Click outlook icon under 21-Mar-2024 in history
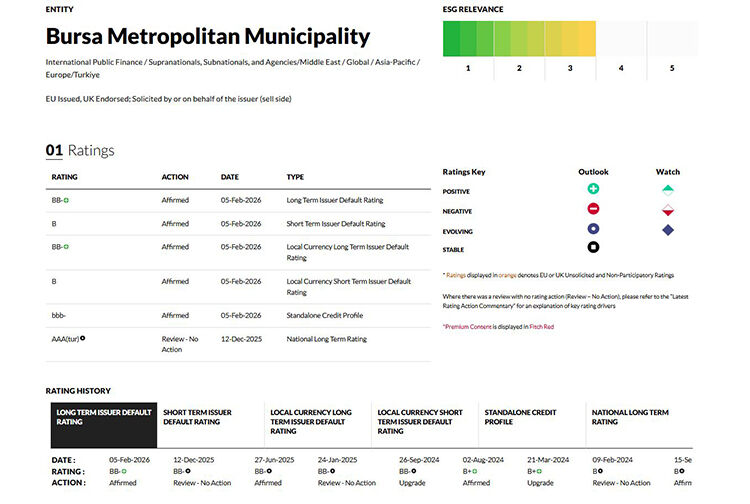Image resolution: width=750 pixels, height=504 pixels. [539, 471]
